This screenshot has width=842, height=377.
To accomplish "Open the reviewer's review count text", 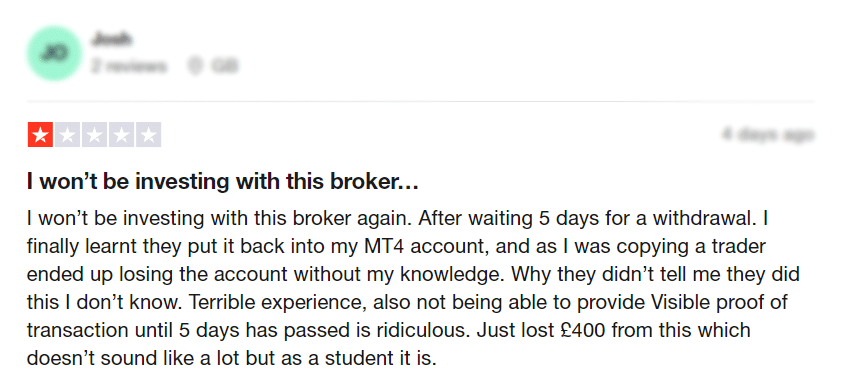I will point(128,66).
